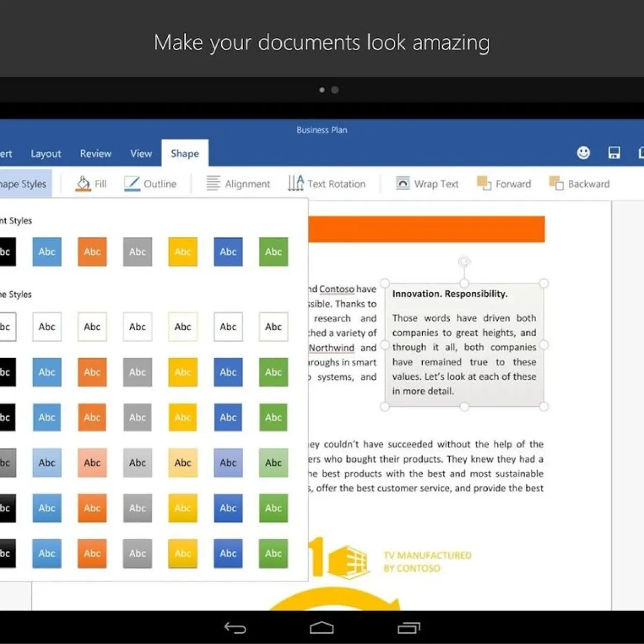Switch to the View tab
The image size is (644, 644).
pyautogui.click(x=141, y=153)
